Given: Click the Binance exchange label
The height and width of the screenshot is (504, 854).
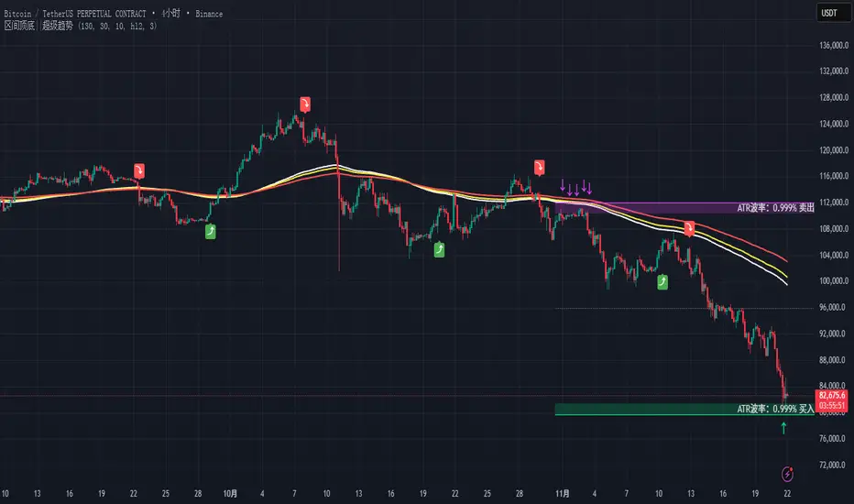Looking at the screenshot, I should click(209, 14).
